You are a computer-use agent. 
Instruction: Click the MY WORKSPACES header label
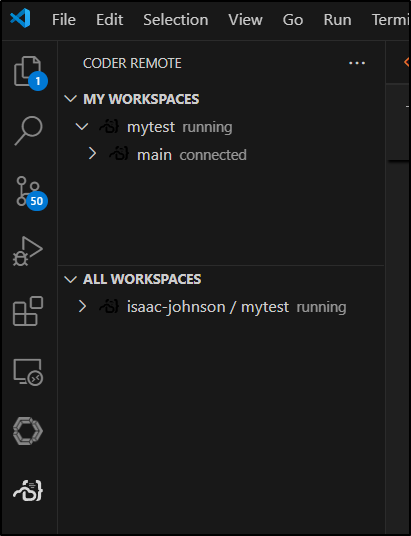pos(141,99)
